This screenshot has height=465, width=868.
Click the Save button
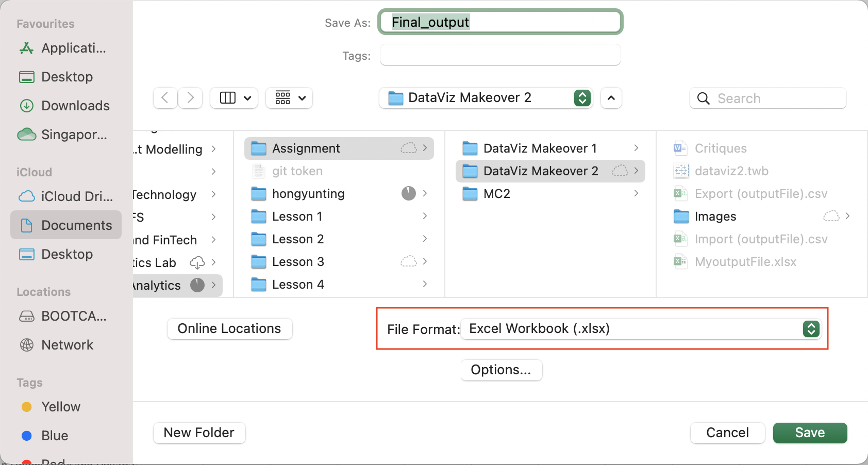click(809, 433)
